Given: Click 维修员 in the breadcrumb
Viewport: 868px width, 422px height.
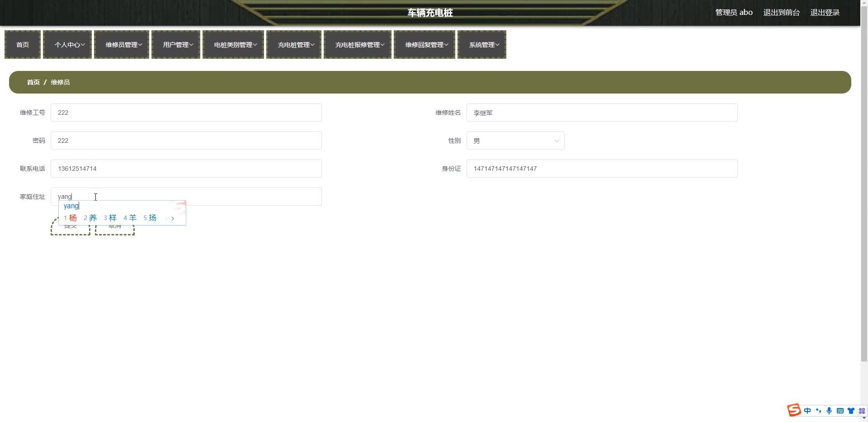Looking at the screenshot, I should point(60,82).
